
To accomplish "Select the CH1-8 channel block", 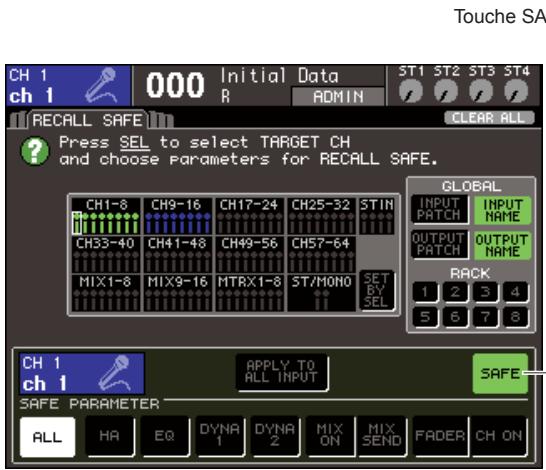I will click(106, 216).
